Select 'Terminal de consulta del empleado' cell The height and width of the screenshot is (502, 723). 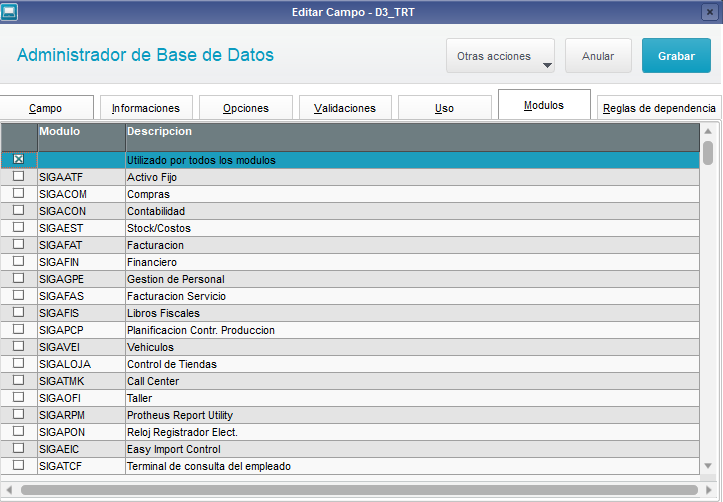(413, 466)
